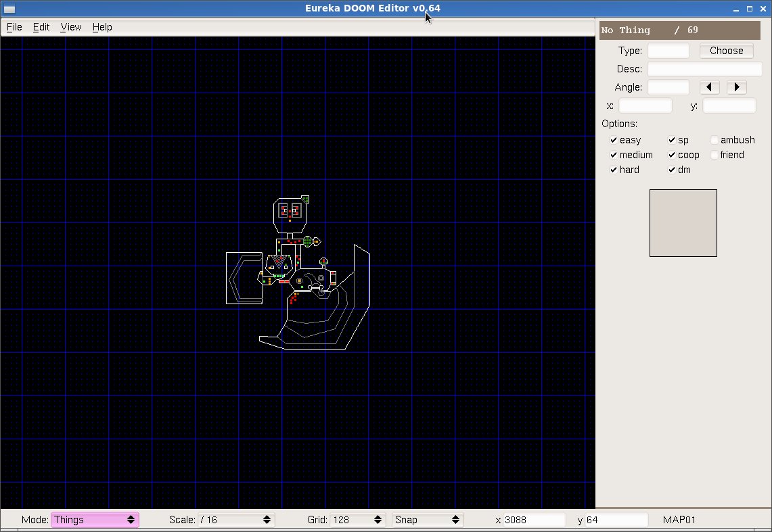Toggle the easy skill checkbox

coord(614,140)
